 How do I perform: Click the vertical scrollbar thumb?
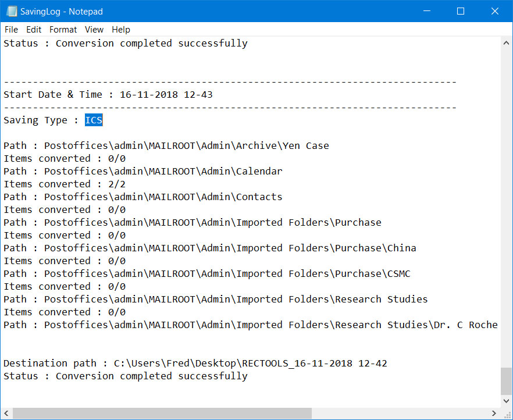point(506,382)
